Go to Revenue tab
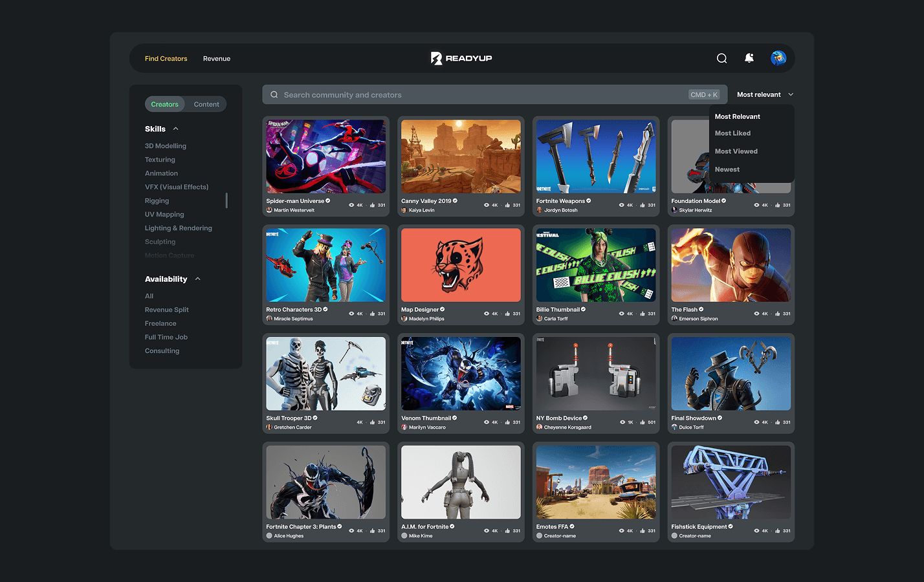Viewport: 924px width, 582px height. (217, 58)
